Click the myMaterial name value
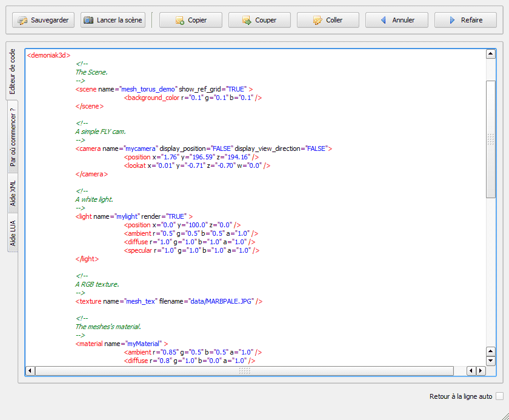This screenshot has height=420, width=509. [x=143, y=344]
